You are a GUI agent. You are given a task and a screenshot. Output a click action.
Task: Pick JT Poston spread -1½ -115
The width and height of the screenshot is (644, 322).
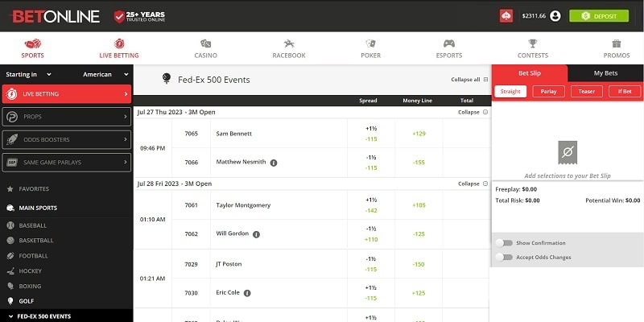tap(371, 265)
